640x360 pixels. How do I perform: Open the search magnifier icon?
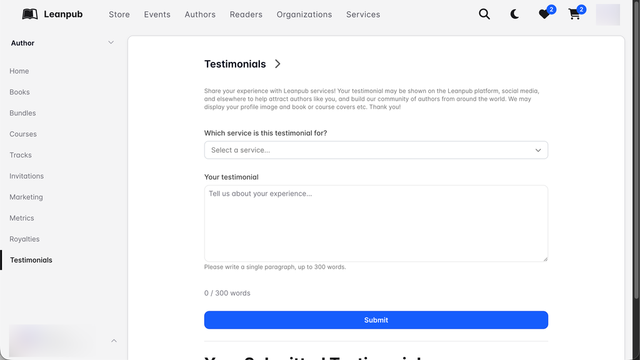coord(484,14)
